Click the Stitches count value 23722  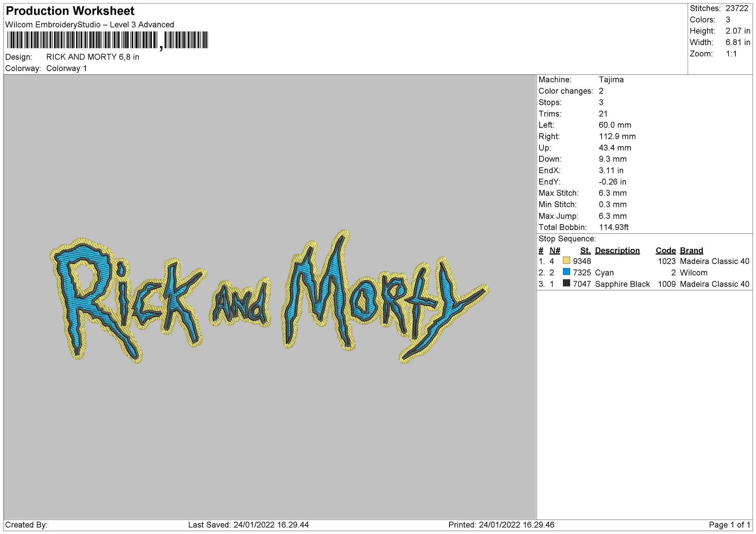pos(737,9)
